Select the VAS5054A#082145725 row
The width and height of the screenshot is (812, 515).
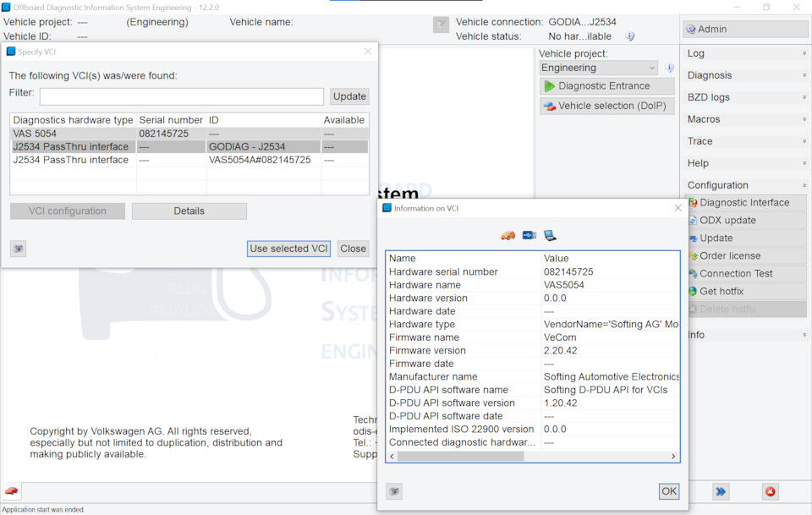(189, 160)
